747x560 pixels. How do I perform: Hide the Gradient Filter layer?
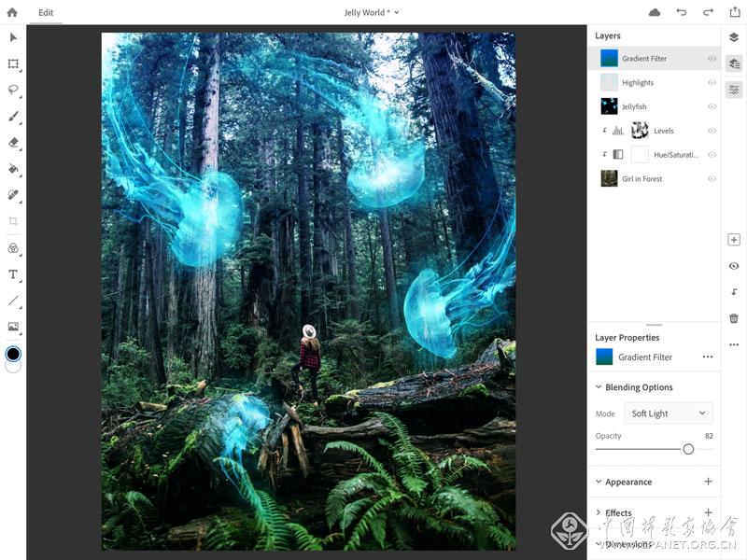pyautogui.click(x=712, y=59)
